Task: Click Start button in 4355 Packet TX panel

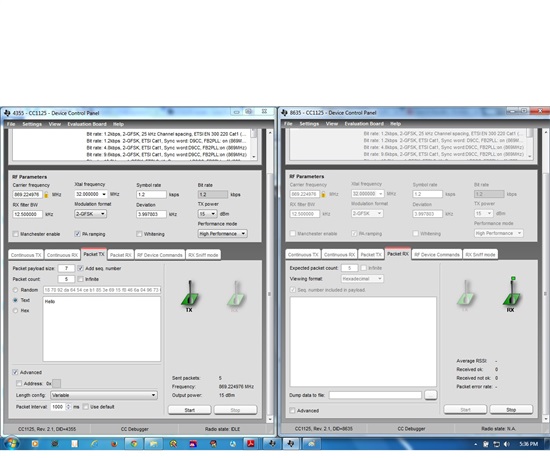Action: click(190, 410)
